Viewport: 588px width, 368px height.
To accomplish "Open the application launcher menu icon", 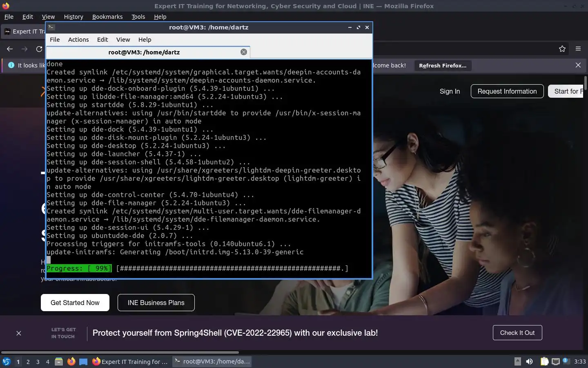I will tap(6, 361).
